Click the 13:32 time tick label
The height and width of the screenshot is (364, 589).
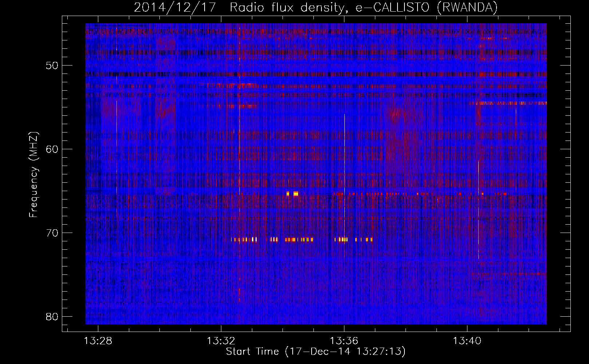pyautogui.click(x=221, y=341)
